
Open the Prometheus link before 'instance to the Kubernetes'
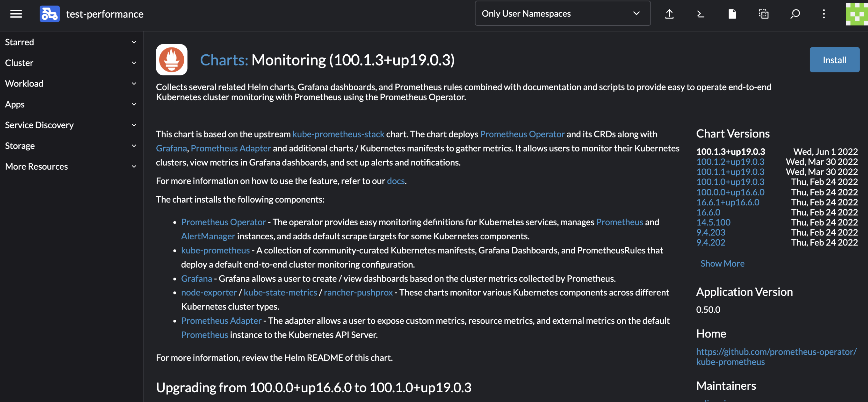tap(205, 335)
